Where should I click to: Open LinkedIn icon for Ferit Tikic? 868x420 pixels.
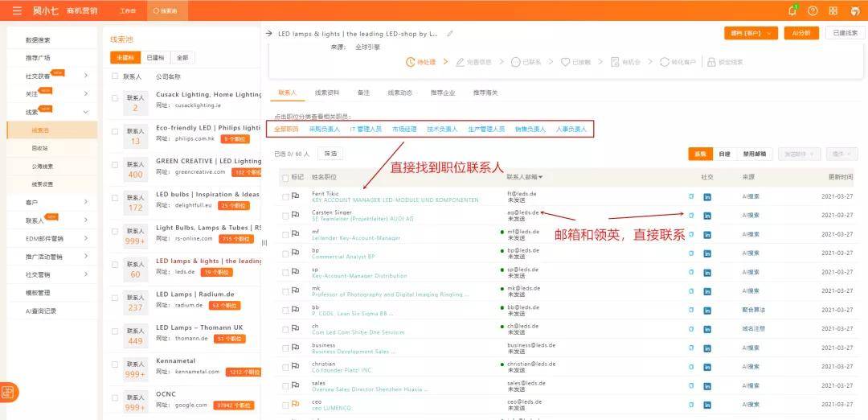(x=707, y=196)
